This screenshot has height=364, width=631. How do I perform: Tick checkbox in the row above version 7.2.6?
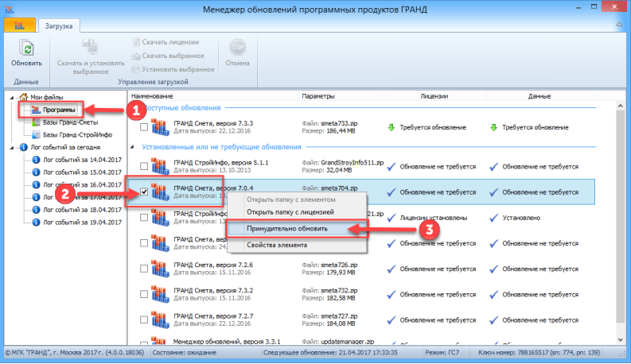pyautogui.click(x=144, y=243)
